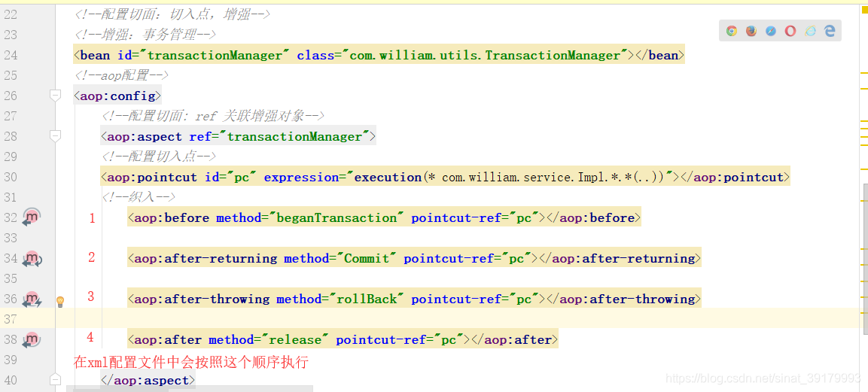Screen dimensions: 868x392
Task: Collapse the aop:aspect fold marker on line 28
Action: point(55,136)
